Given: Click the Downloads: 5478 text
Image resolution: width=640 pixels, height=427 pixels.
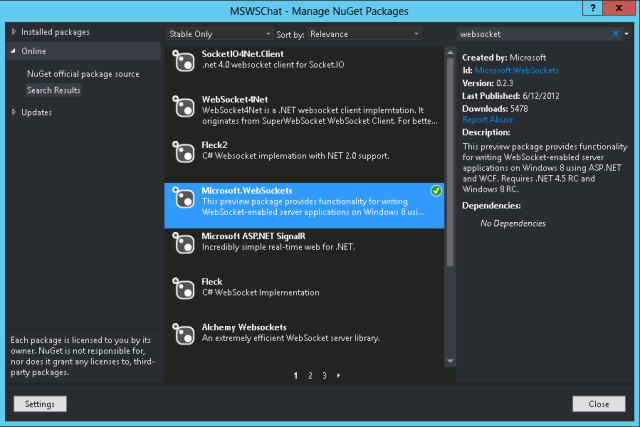Looking at the screenshot, I should pyautogui.click(x=495, y=109).
